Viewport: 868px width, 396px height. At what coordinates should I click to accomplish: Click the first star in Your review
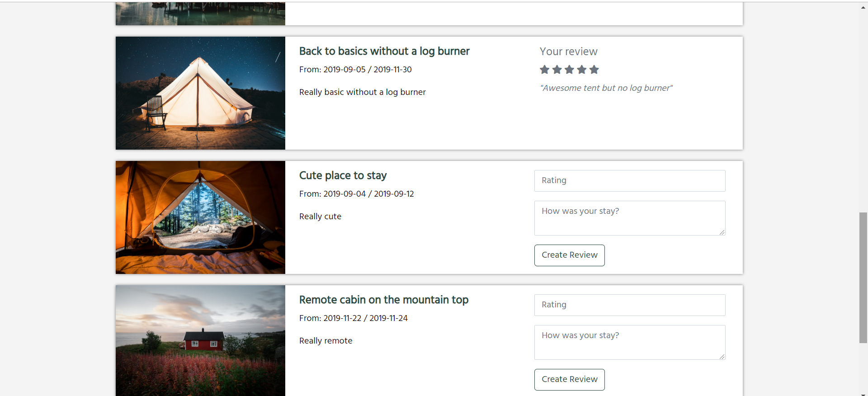[544, 70]
